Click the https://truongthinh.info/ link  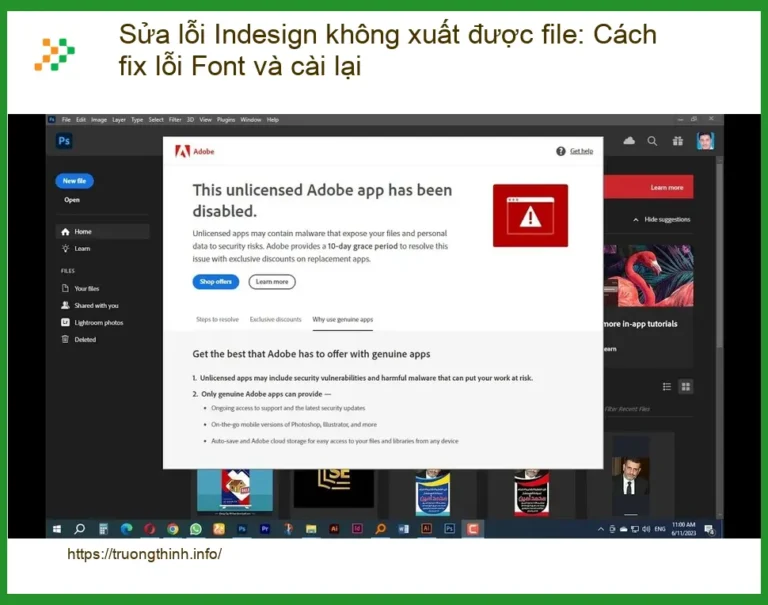[x=144, y=554]
